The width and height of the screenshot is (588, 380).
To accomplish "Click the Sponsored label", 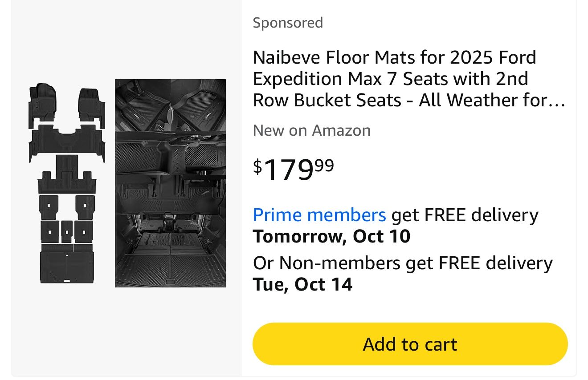I will click(288, 23).
